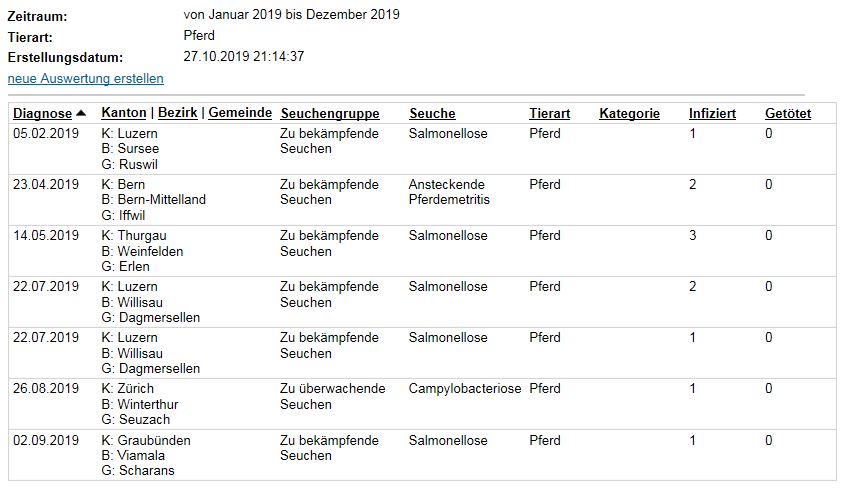Select the Campylobacteriose disease cell
This screenshot has width=853, height=498.
tap(465, 389)
